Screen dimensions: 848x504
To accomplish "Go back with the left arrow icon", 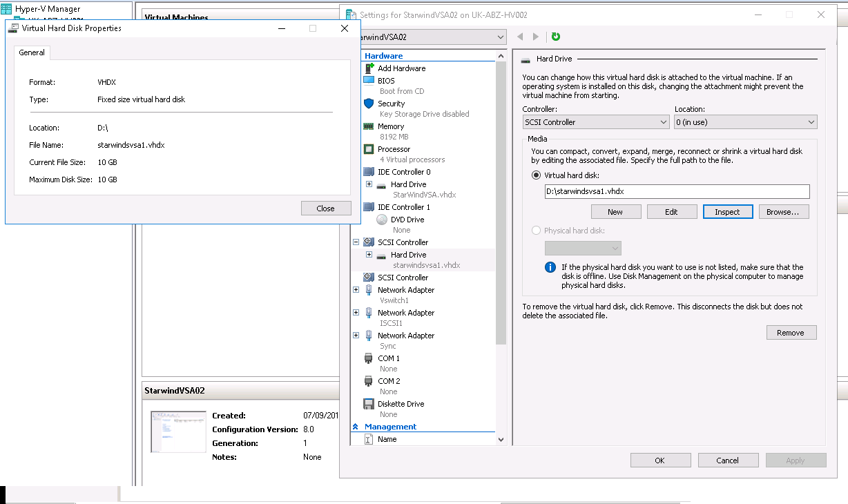I will (x=520, y=37).
